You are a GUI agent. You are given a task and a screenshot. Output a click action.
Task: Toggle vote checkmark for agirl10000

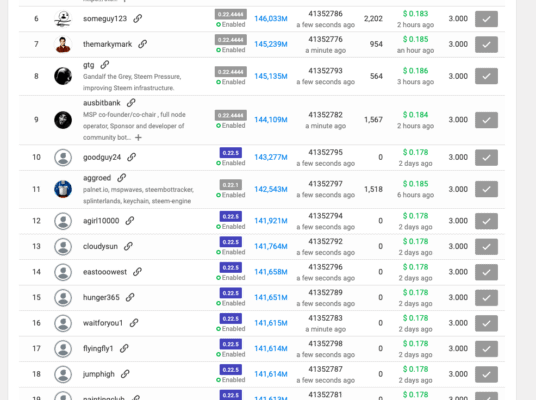point(486,221)
